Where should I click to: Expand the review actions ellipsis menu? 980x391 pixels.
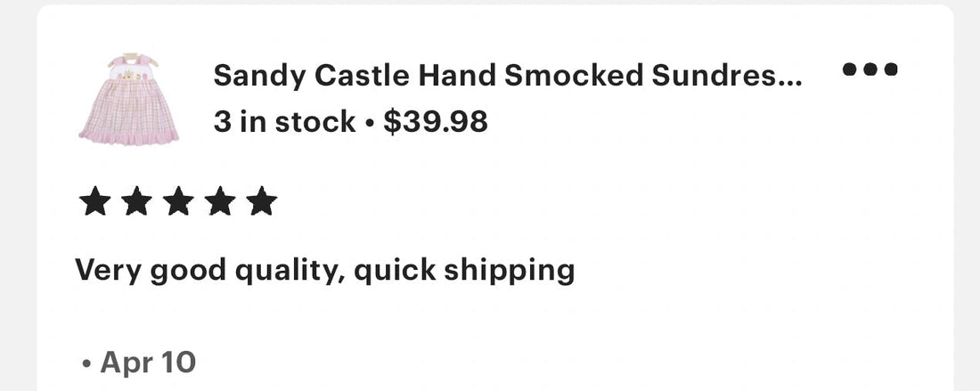click(x=870, y=69)
